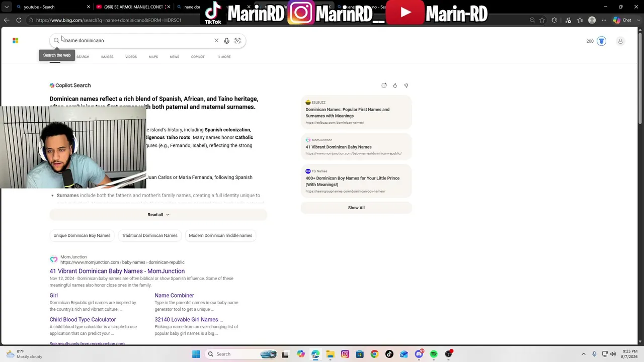Image resolution: width=644 pixels, height=362 pixels.
Task: Open visual search camera icon
Action: tap(237, 41)
